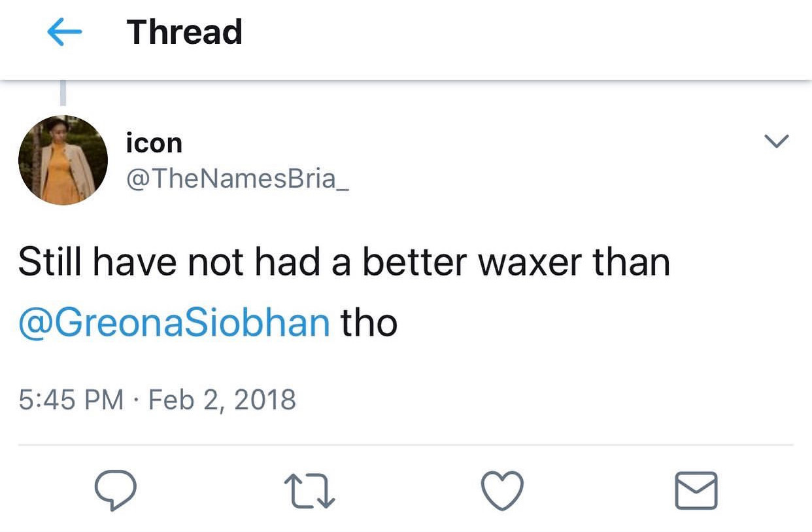Image resolution: width=812 pixels, height=532 pixels.
Task: Expand the tweet options chevron
Action: pyautogui.click(x=777, y=141)
